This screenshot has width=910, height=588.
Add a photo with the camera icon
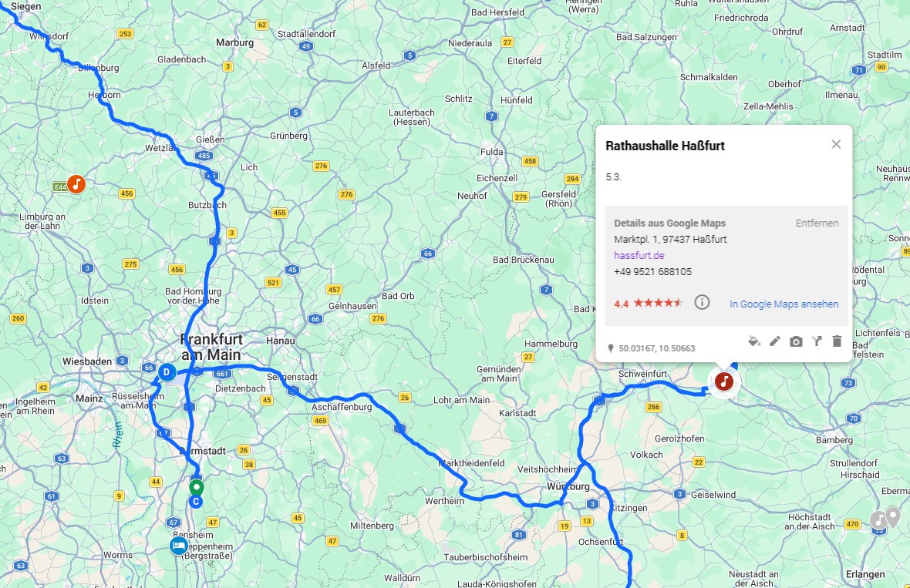click(x=796, y=341)
